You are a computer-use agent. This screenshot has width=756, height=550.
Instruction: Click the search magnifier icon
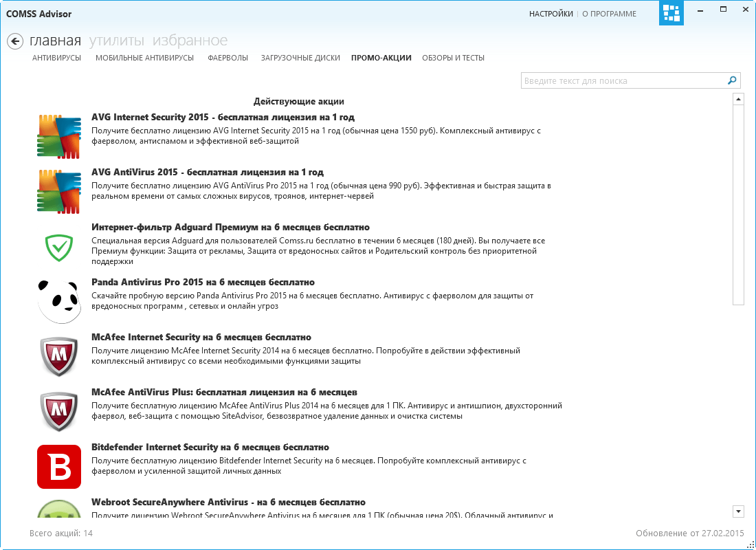point(732,80)
